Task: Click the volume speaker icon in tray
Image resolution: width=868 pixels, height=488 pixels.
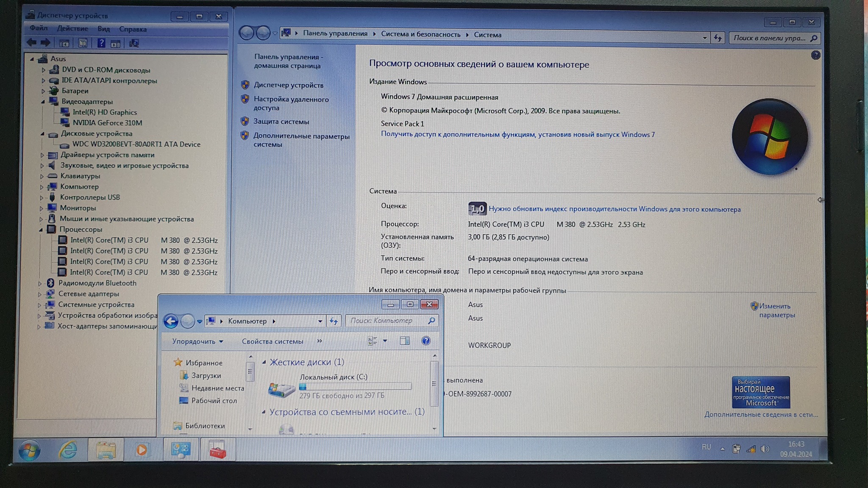Action: 765,449
